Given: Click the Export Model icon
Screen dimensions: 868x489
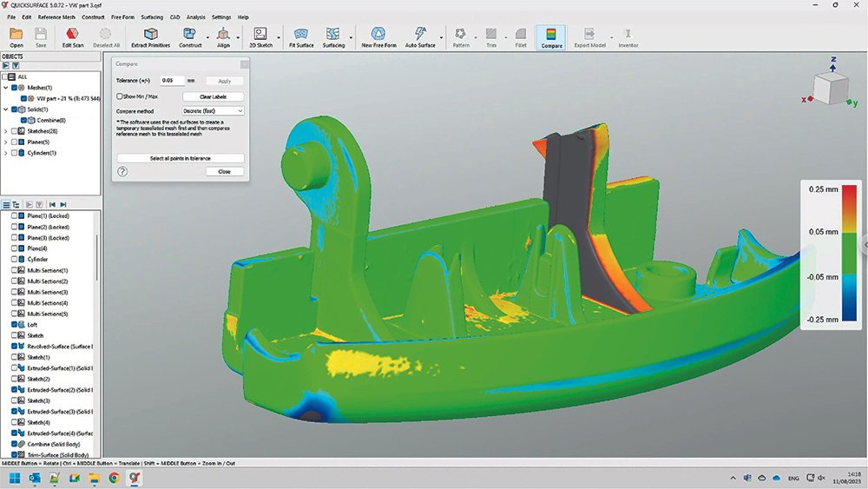Looking at the screenshot, I should point(589,35).
